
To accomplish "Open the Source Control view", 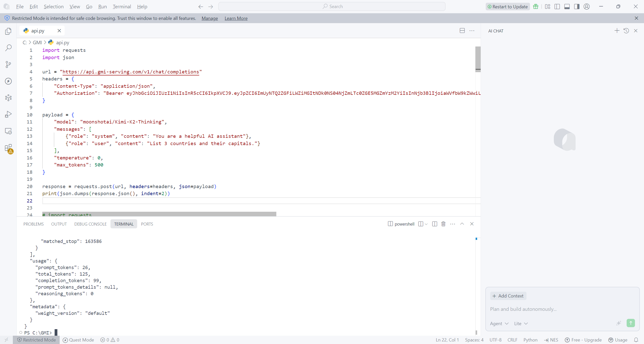I will [x=8, y=64].
